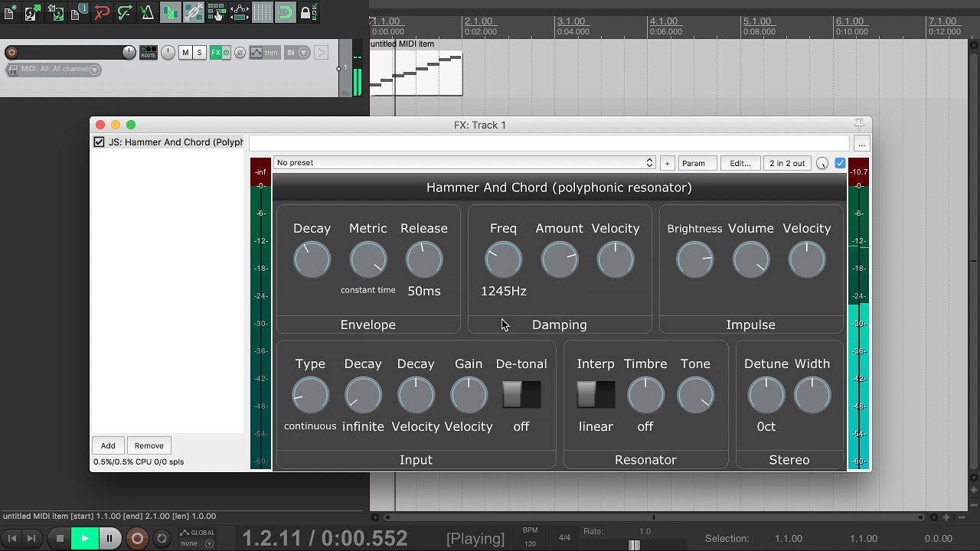Toggle the metronome icon
This screenshot has width=980, height=551.
pos(148,13)
